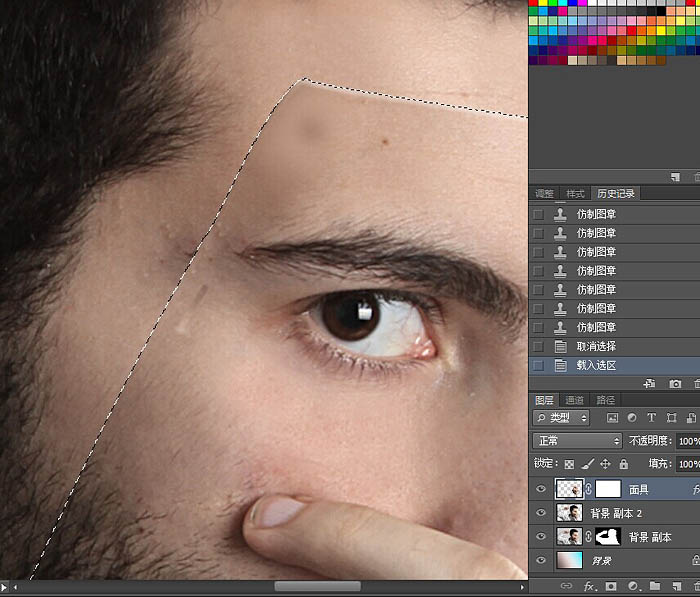Select the 背景 副本 layer name

[x=650, y=537]
